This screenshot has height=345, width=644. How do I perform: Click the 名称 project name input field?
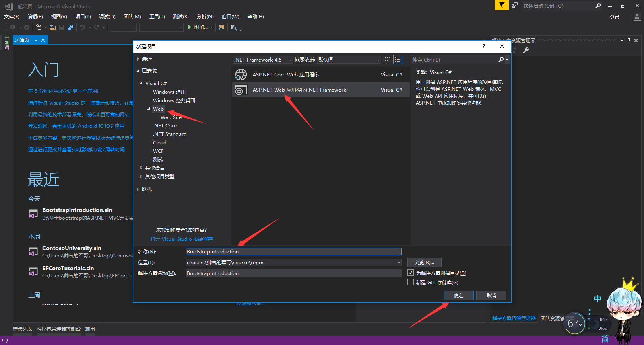click(x=293, y=252)
